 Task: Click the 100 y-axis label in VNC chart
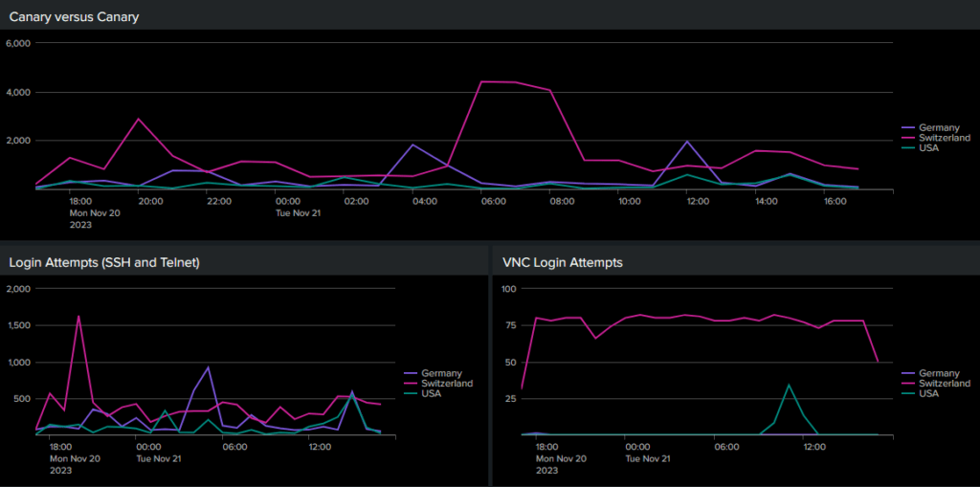click(x=509, y=289)
